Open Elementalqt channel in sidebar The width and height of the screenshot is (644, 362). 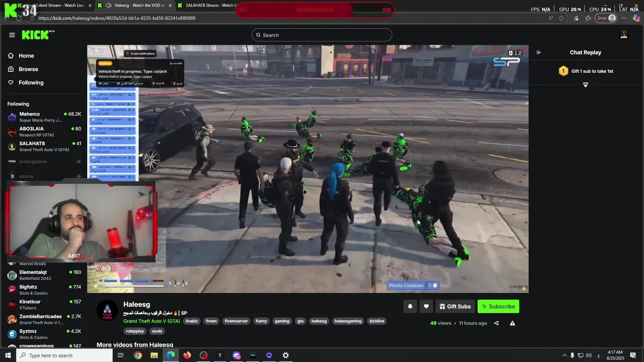tap(44, 275)
